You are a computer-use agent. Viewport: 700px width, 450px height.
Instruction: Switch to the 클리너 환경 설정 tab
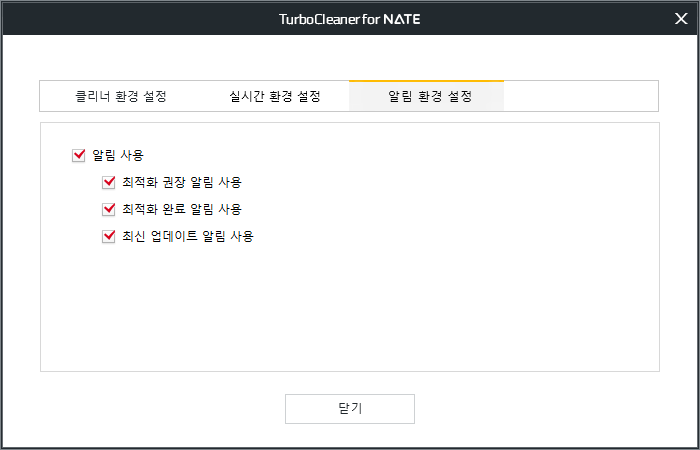pyautogui.click(x=121, y=96)
